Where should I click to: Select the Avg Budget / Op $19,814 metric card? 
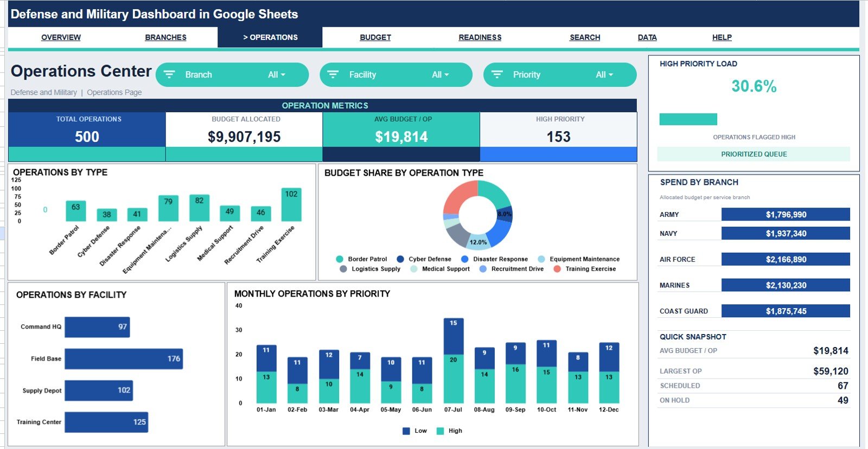tap(401, 137)
